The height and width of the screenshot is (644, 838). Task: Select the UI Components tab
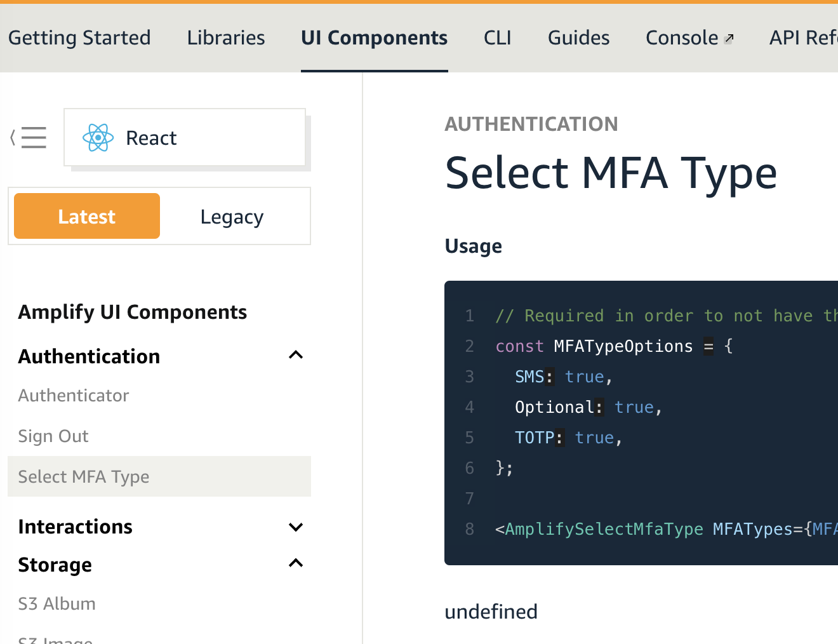(374, 38)
